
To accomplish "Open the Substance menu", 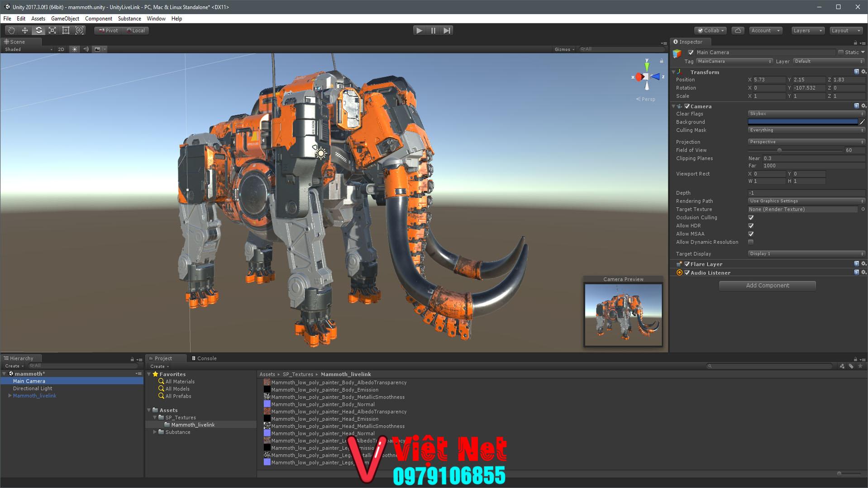I will coord(129,19).
